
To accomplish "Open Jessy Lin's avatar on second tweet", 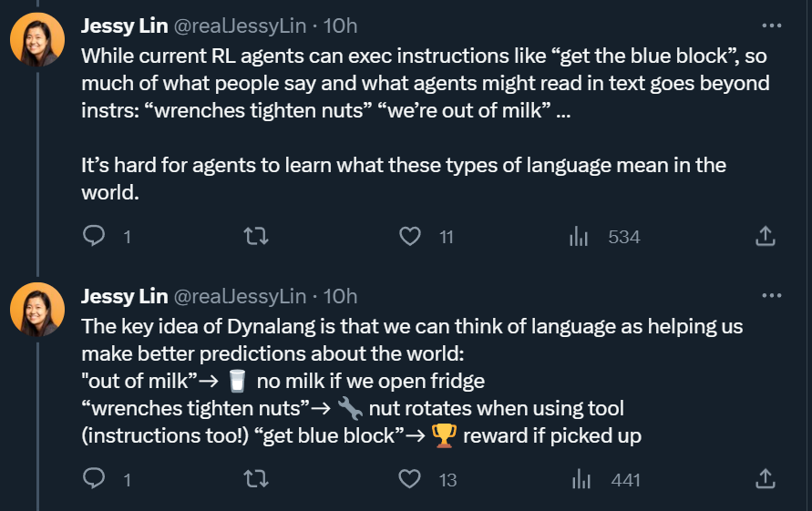I will click(x=37, y=310).
